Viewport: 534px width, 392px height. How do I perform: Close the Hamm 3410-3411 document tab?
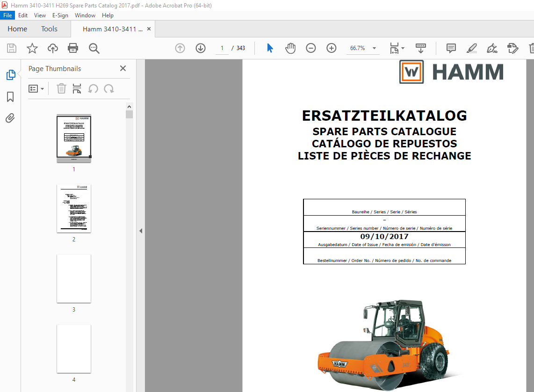coord(149,29)
